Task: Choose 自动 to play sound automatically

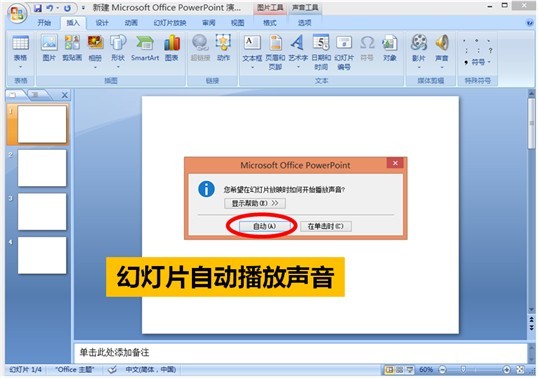Action: tap(265, 226)
